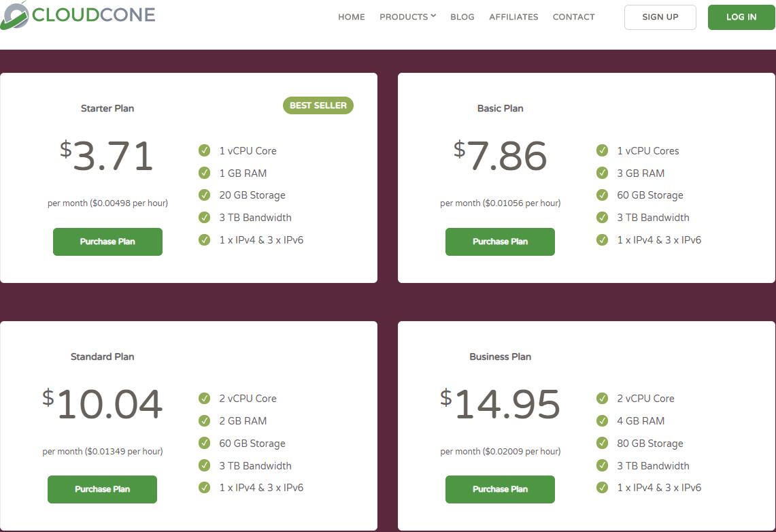Open the Affiliates navigation link

513,17
